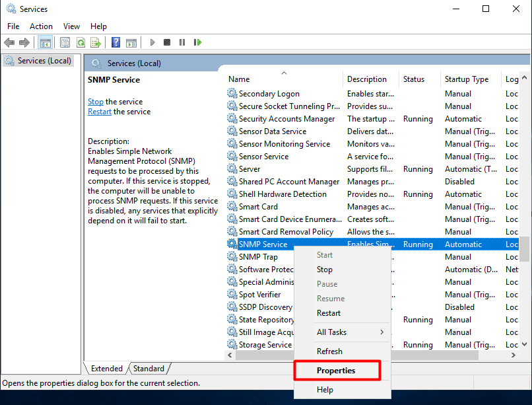
Task: Select the Smart Card Removal Policy row
Action: (x=372, y=232)
